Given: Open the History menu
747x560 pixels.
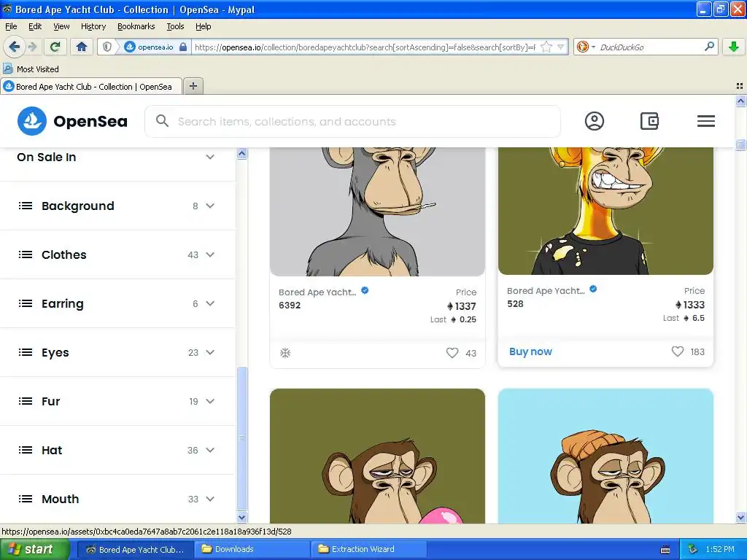Looking at the screenshot, I should (93, 26).
